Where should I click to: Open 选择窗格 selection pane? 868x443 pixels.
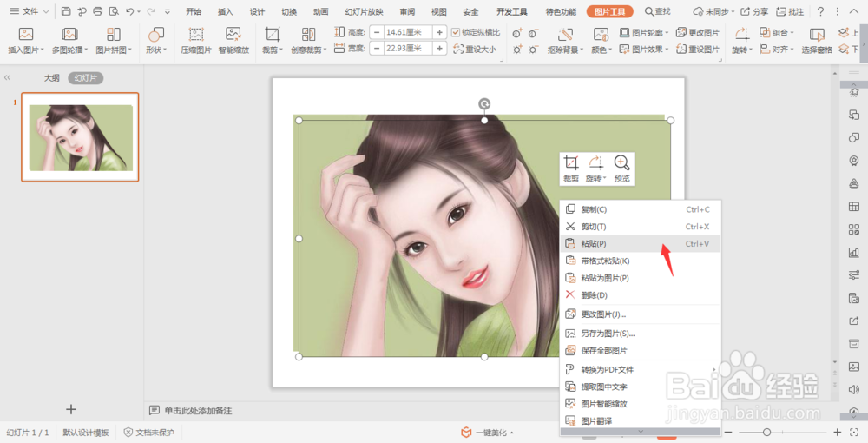coord(817,41)
